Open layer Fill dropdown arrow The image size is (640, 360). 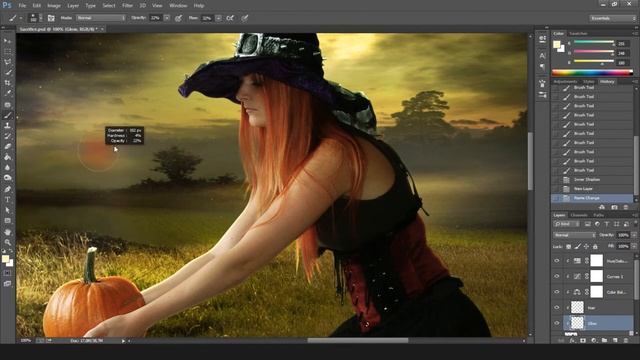[x=634, y=247]
